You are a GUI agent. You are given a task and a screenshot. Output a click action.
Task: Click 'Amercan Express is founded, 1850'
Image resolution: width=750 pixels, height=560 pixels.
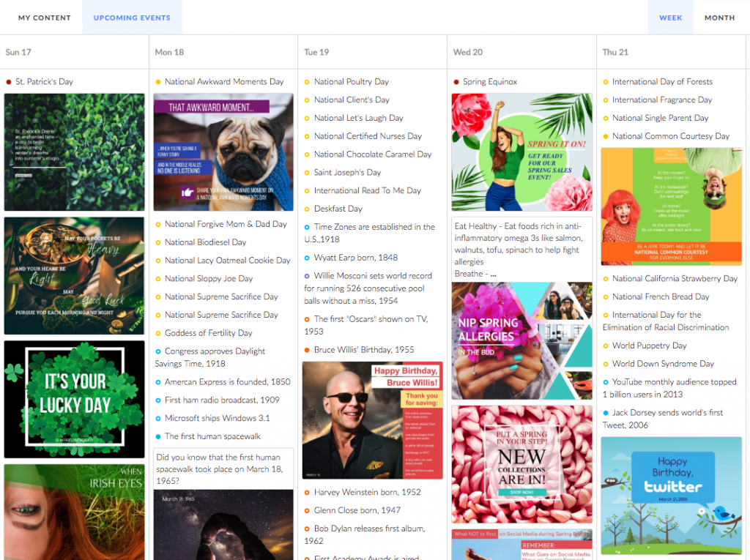[227, 381]
